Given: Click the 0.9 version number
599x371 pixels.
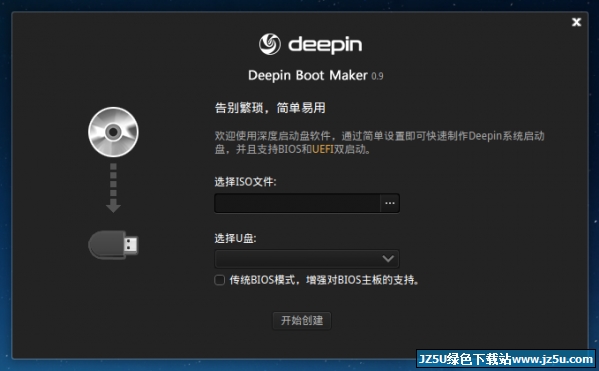Looking at the screenshot, I should coord(377,76).
